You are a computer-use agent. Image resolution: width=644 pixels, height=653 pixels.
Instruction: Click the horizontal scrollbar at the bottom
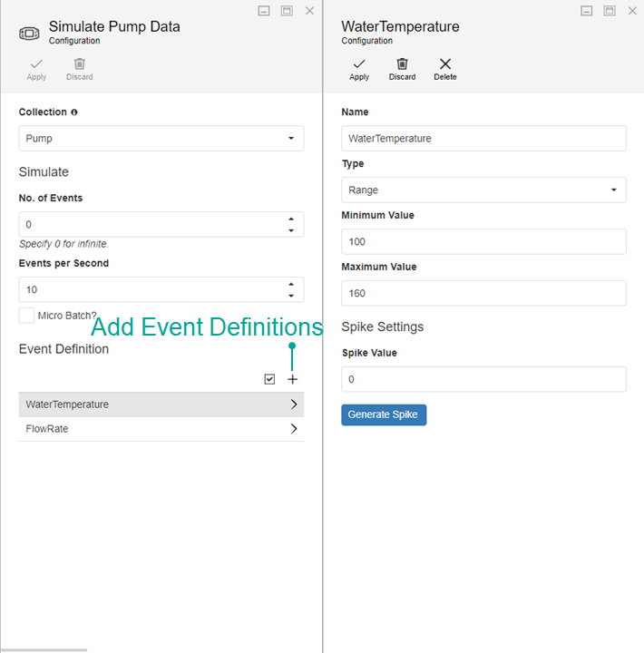(44, 649)
